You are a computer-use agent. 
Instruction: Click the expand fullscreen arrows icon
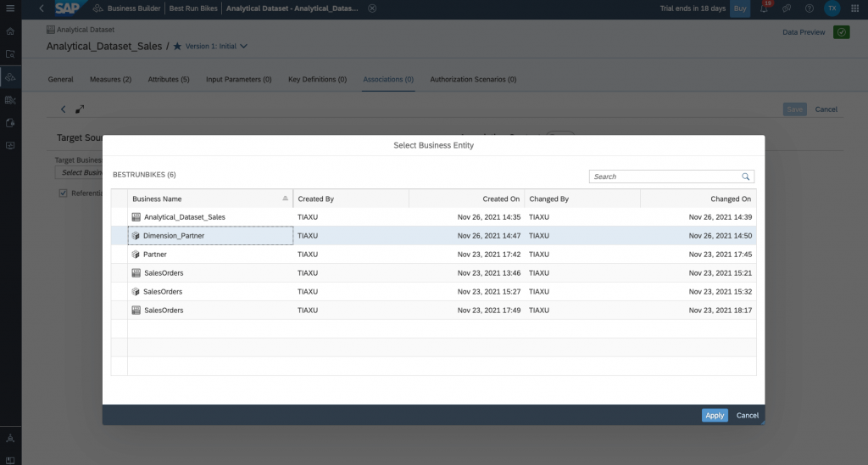point(80,109)
